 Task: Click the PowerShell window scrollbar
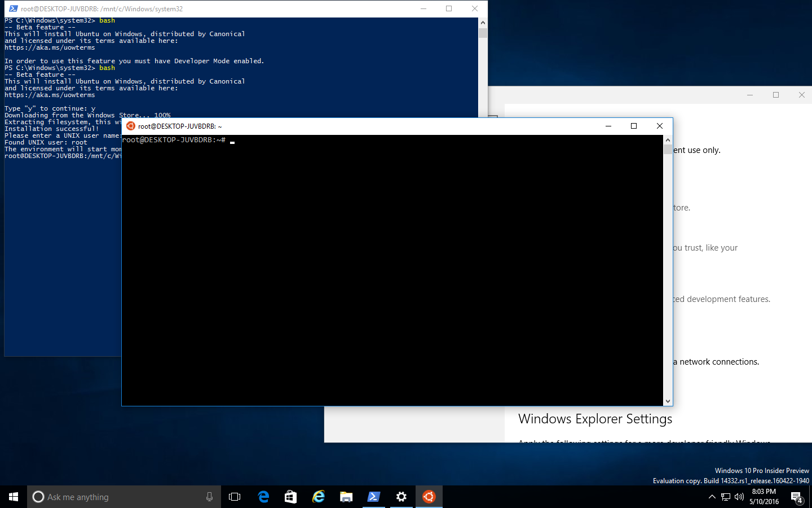click(x=482, y=33)
